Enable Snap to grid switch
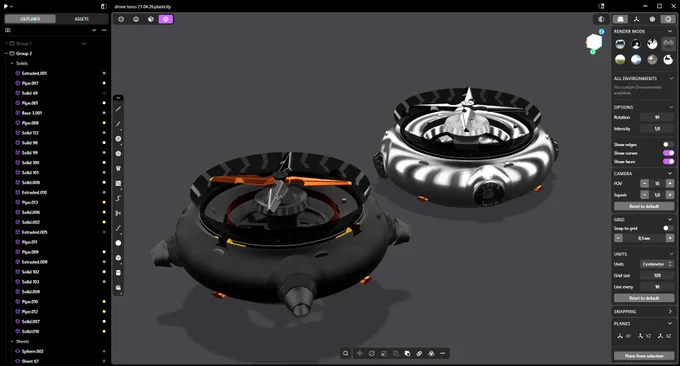680x366 pixels. point(668,228)
